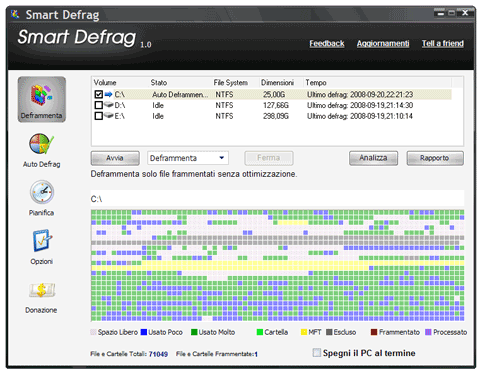Select the 'Auto Deframmen...' status cell
Screen dimensions: 480x375
[180, 95]
